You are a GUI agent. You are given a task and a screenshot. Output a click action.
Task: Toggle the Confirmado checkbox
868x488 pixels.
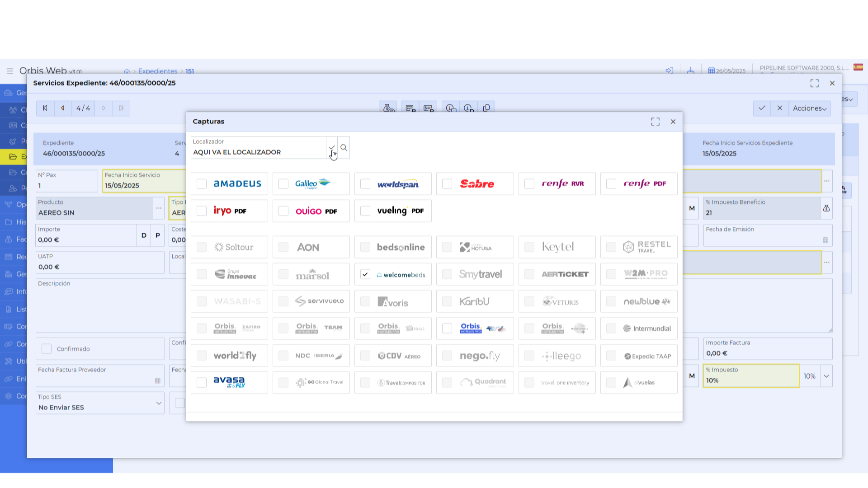47,349
